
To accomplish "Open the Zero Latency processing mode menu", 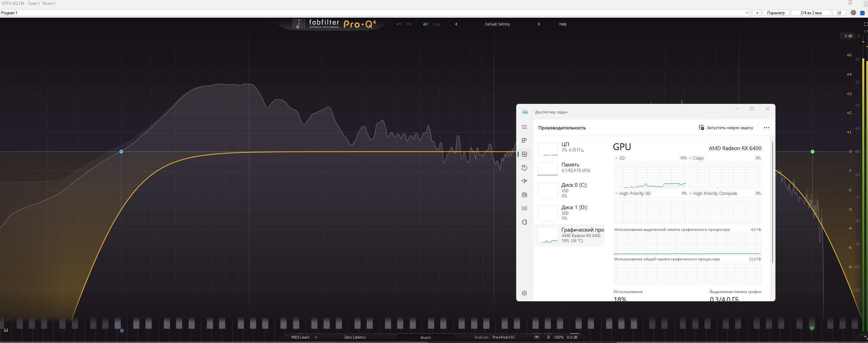I will point(355,337).
